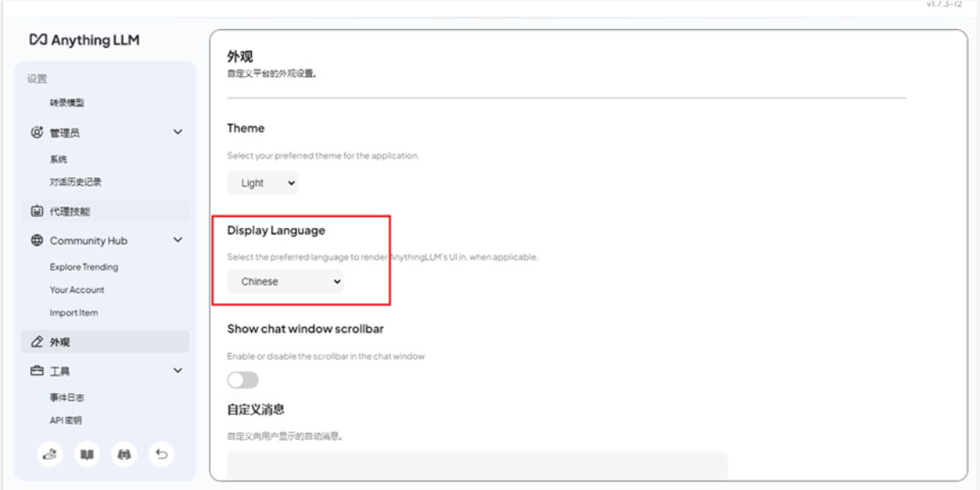Click the 管理员 user icon

(36, 133)
